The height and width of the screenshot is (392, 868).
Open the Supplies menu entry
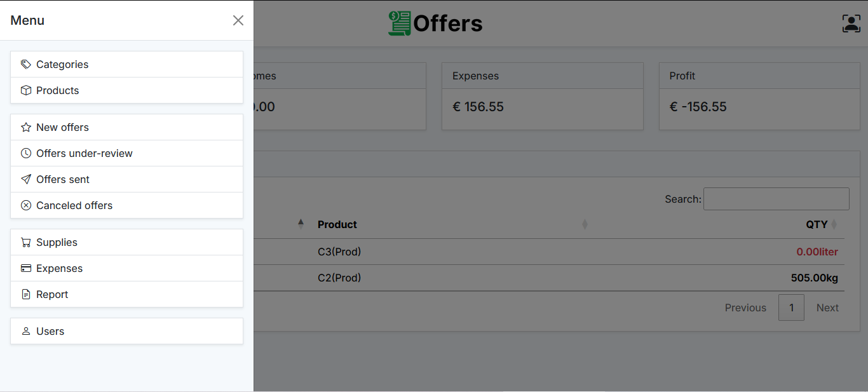57,242
